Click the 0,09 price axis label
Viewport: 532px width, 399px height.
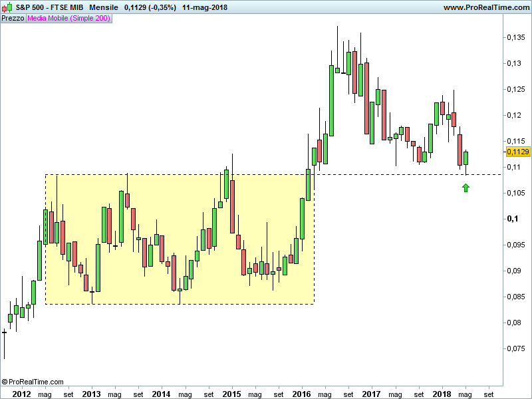[513, 271]
